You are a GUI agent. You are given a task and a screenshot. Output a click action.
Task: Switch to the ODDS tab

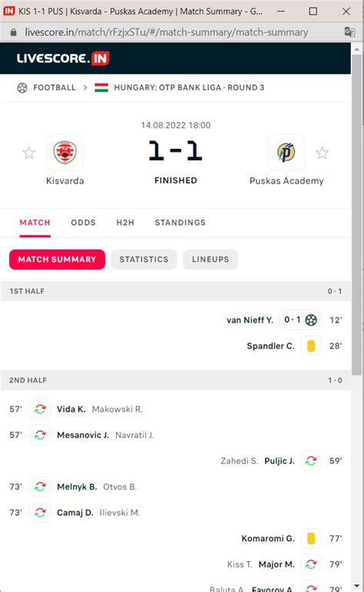pyautogui.click(x=84, y=223)
